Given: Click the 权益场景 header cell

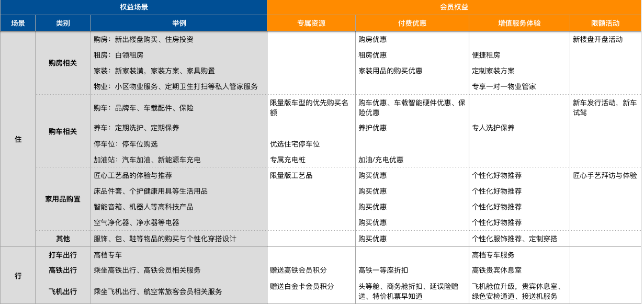Looking at the screenshot, I should point(133,7).
